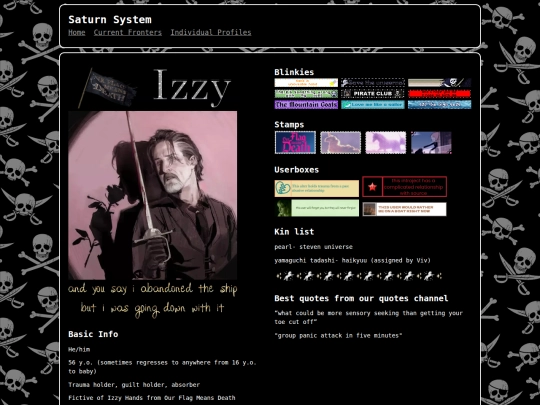Click the 'toe cut off' quote
The image size is (540, 405).
[368, 317]
